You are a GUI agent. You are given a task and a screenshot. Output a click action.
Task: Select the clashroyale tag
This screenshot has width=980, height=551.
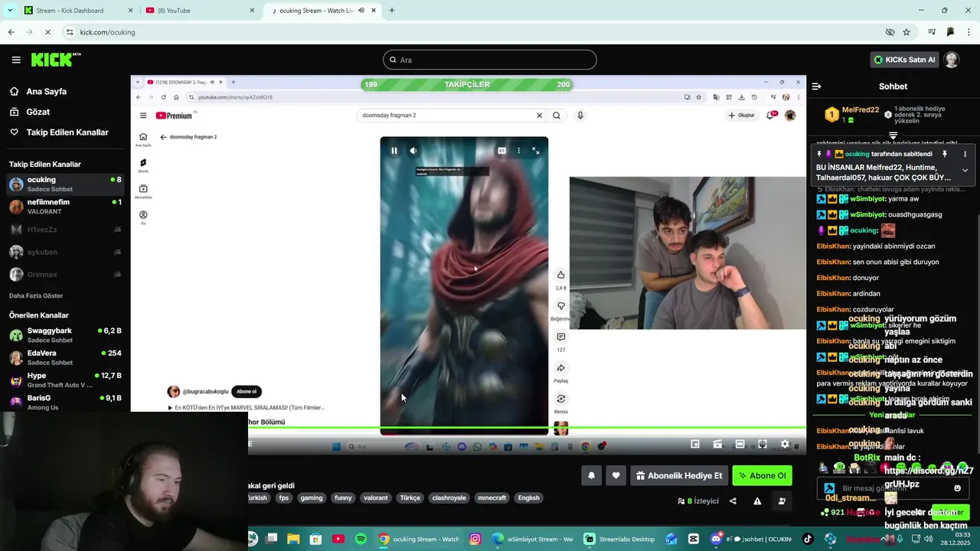point(449,497)
